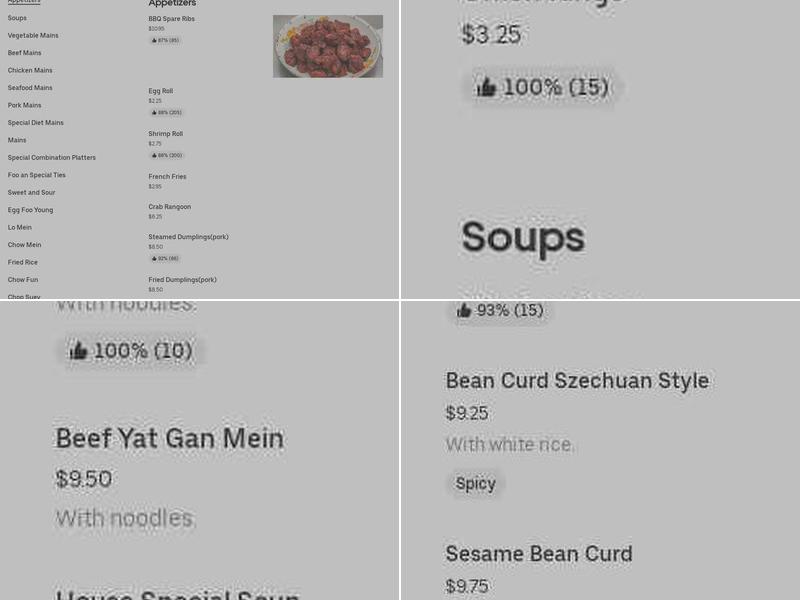This screenshot has width=800, height=600.
Task: Open the French Fries menu item
Action: [x=168, y=177]
